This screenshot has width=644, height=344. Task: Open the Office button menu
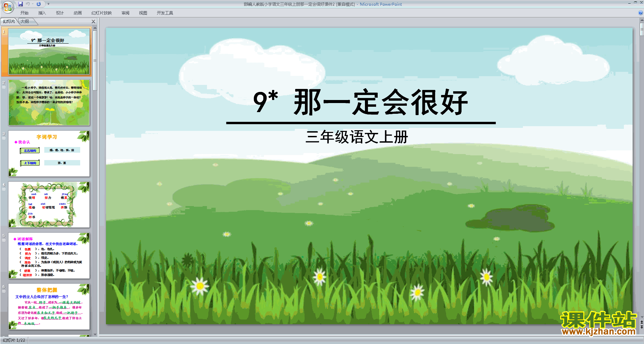coord(7,7)
